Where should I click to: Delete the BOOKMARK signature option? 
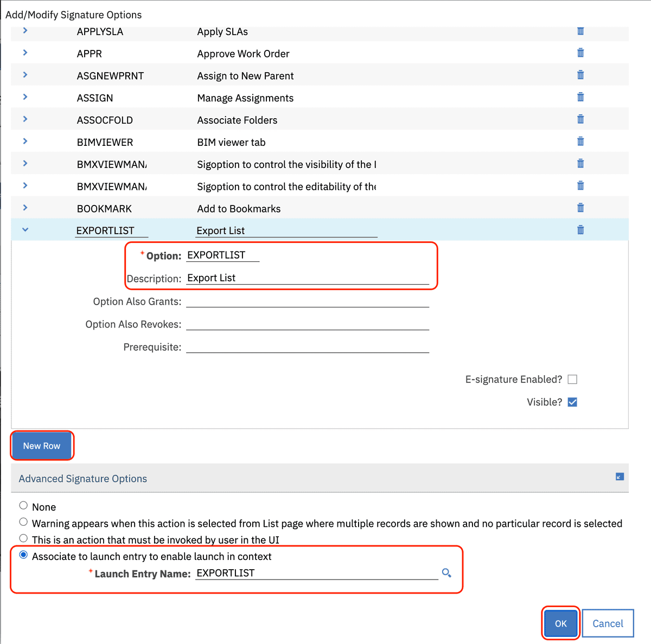pos(580,207)
